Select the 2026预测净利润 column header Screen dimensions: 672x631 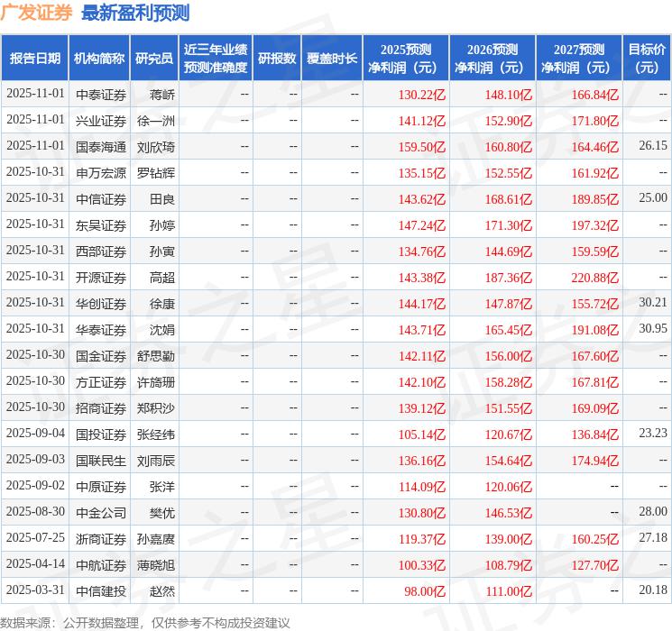[492, 59]
